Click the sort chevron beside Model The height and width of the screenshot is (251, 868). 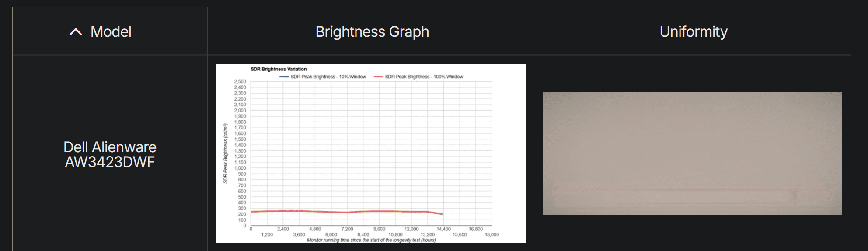[x=76, y=32]
